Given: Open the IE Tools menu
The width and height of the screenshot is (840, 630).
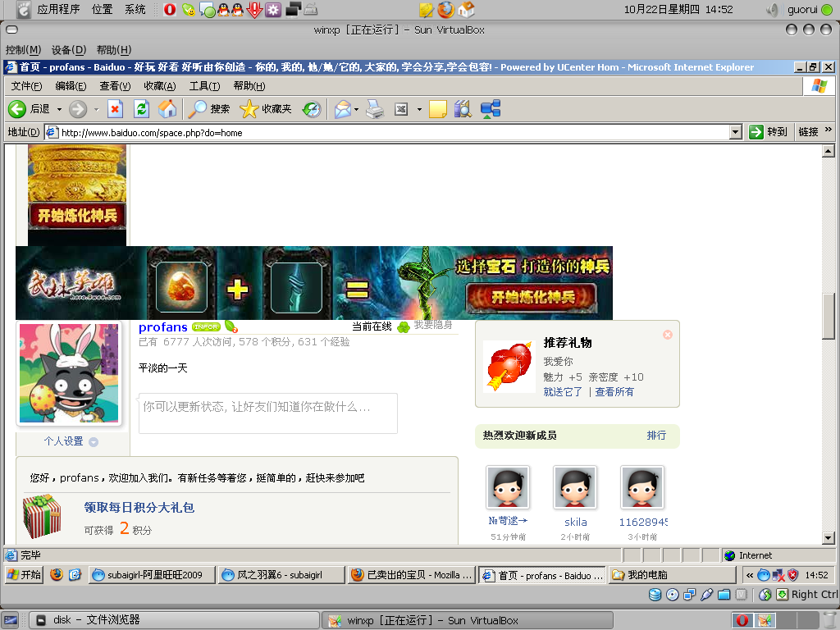Looking at the screenshot, I should click(x=204, y=86).
